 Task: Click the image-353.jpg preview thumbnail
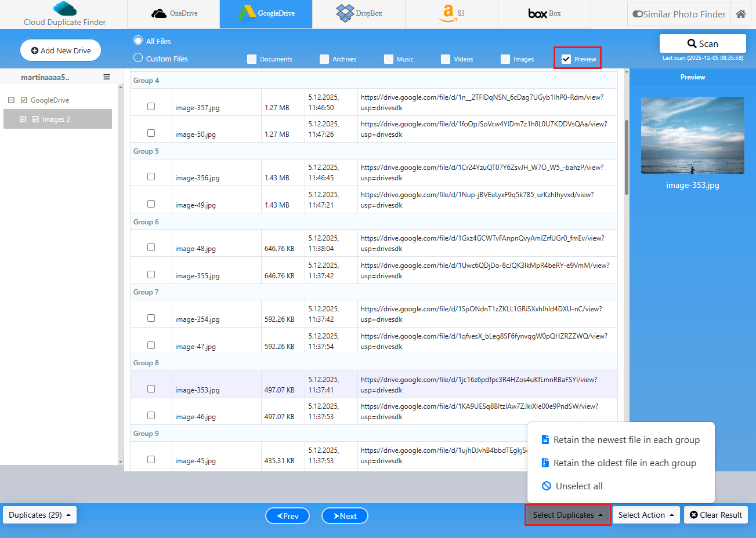(692, 135)
